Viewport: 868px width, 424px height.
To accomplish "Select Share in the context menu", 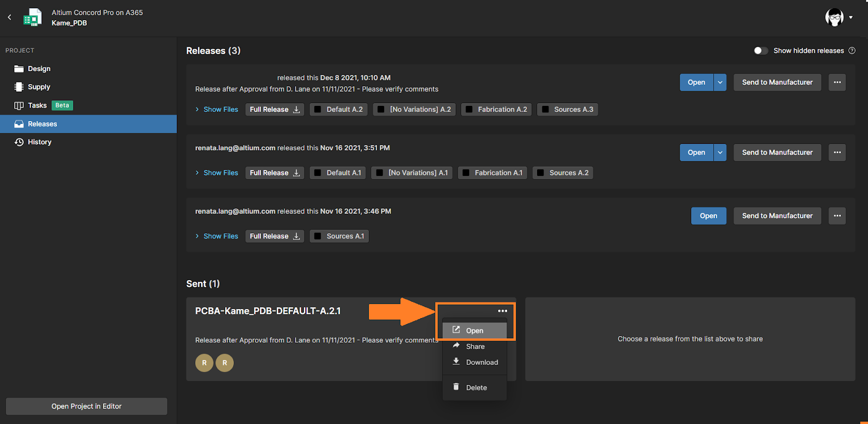I will (475, 346).
